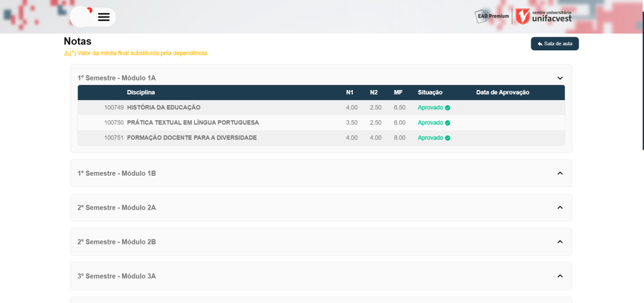Collapse the 1º Semestre - Módulo 1A section
This screenshot has width=644, height=303.
[x=560, y=78]
